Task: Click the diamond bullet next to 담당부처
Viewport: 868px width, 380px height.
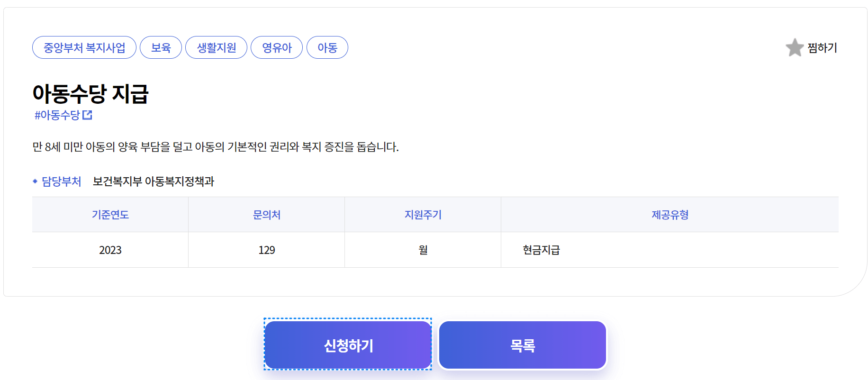Action: coord(35,181)
